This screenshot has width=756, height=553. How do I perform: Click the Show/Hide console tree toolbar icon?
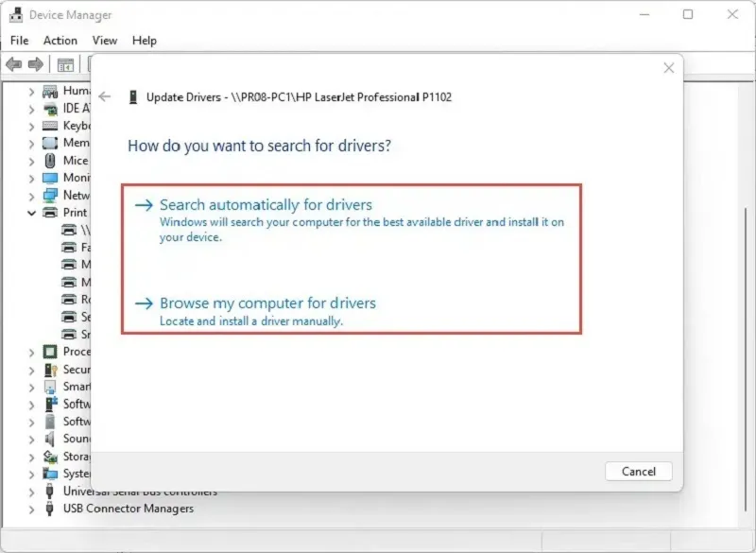65,64
